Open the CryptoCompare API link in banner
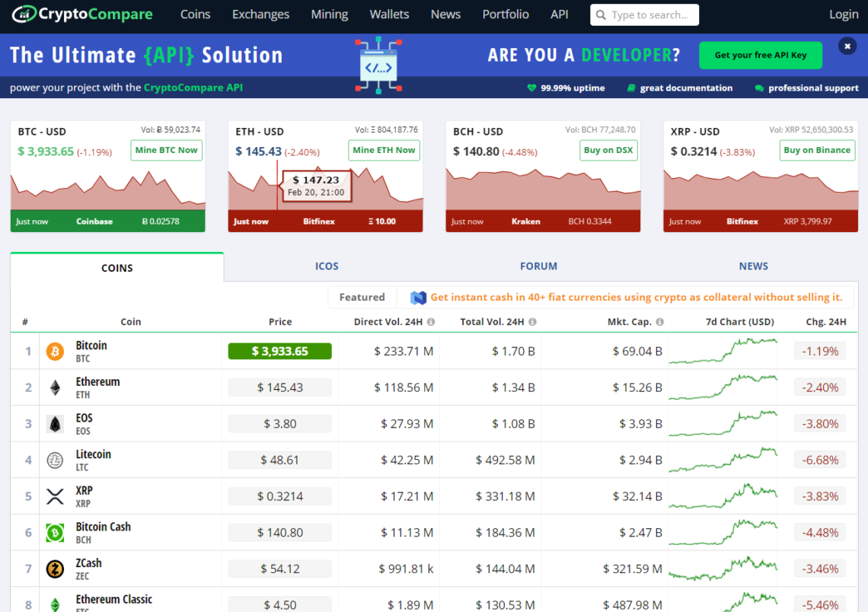Screen dimensions: 868x612 (x=193, y=88)
